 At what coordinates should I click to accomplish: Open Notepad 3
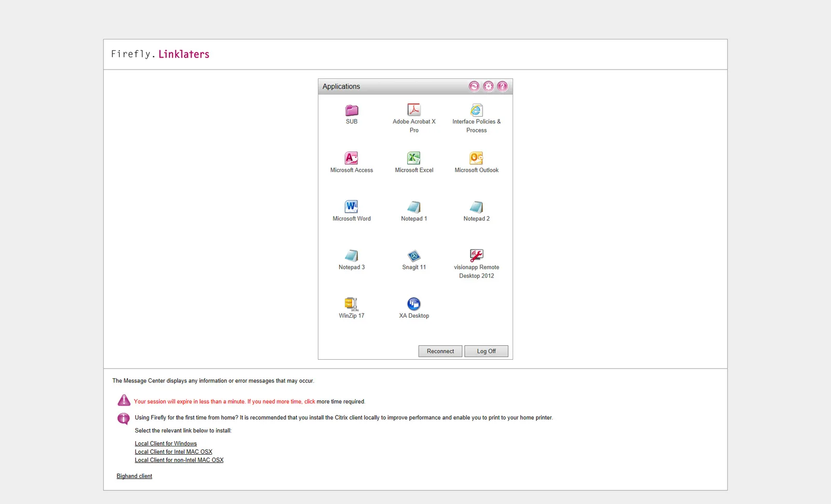point(352,260)
